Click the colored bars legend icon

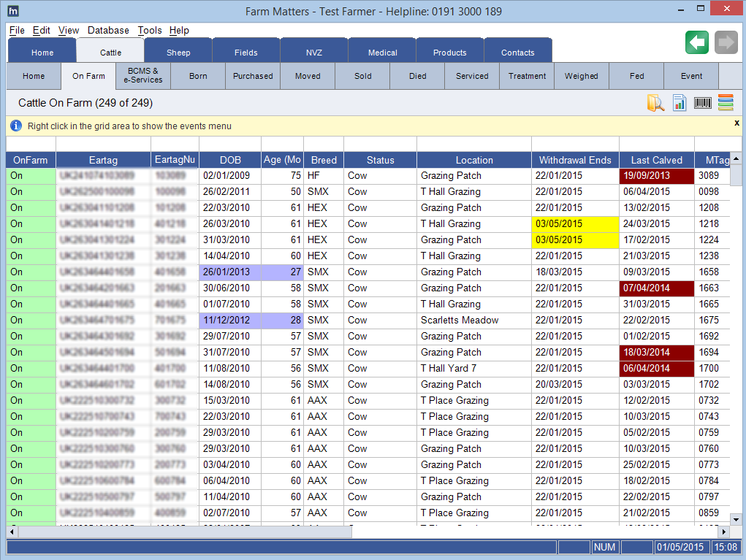tap(725, 103)
